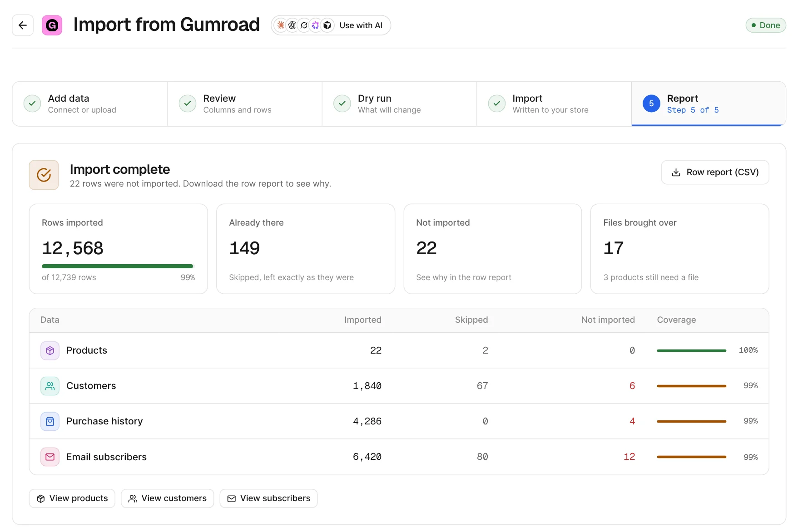Click the Email subscribers envelope icon
Viewport: 798px width, 532px height.
pos(50,457)
